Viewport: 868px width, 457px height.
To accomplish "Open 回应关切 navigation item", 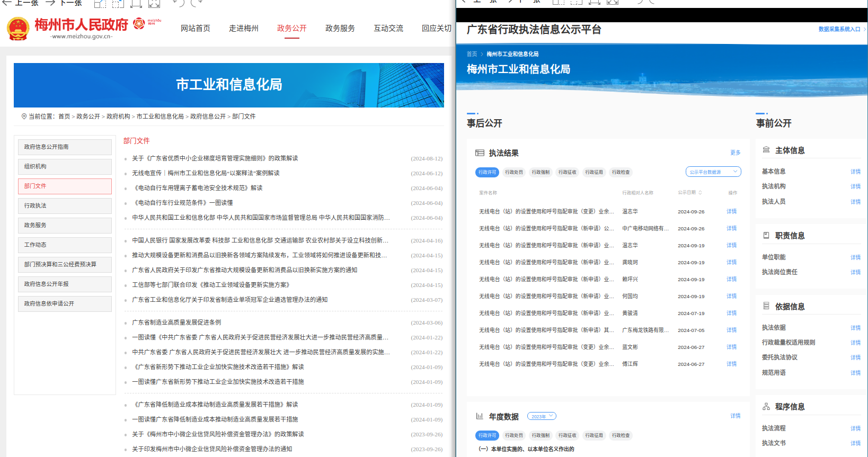I will click(x=437, y=28).
